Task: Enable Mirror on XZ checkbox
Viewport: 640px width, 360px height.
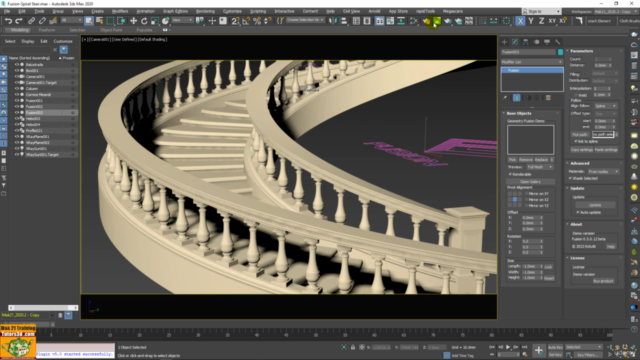Action: tap(527, 200)
